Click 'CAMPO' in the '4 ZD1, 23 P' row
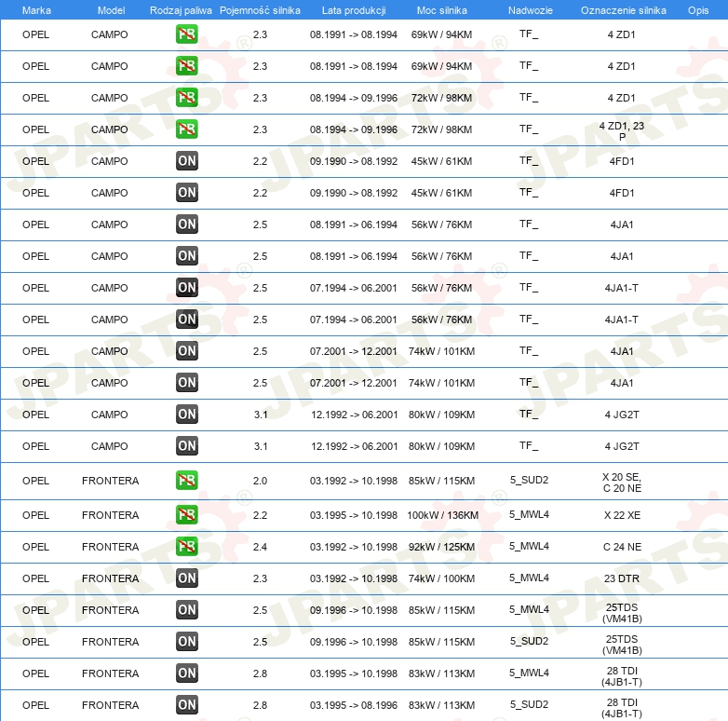728x721 pixels. point(109,129)
